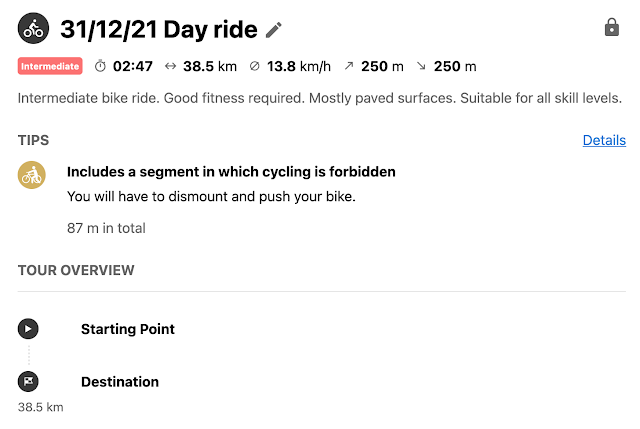Open the Details link in Tips
Viewport: 640px width, 429px height.
pyautogui.click(x=604, y=140)
